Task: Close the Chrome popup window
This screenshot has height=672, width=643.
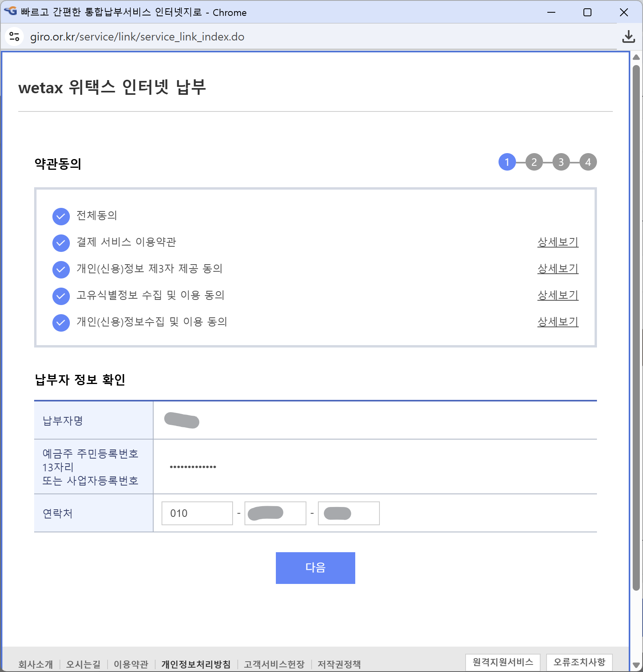Action: click(x=624, y=12)
